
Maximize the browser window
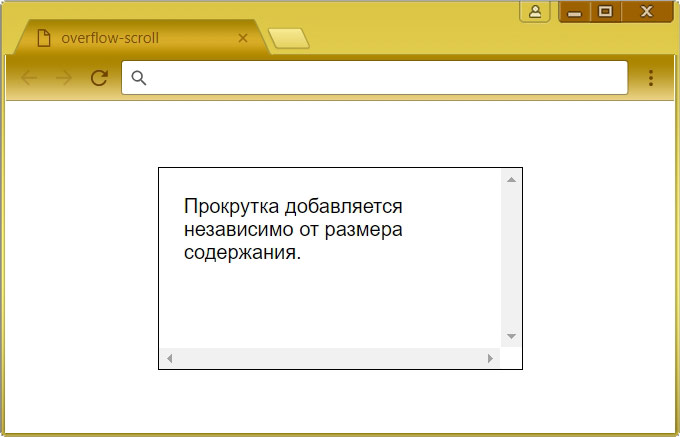click(605, 12)
